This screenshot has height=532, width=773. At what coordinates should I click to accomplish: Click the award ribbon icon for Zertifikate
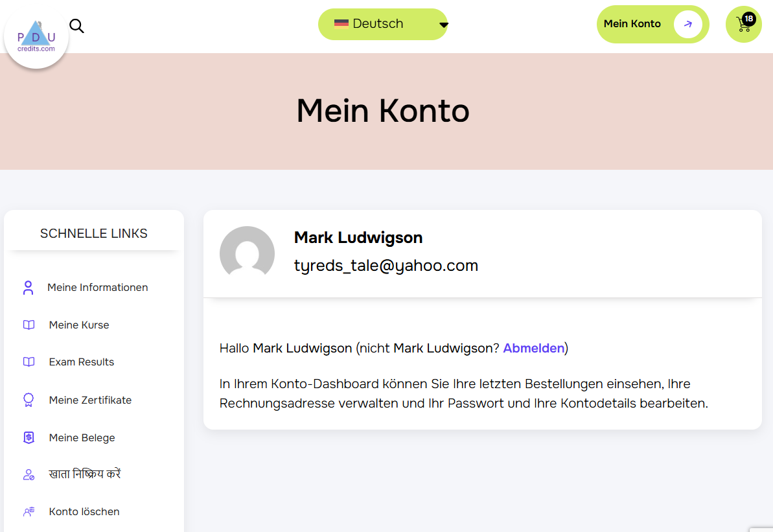click(x=29, y=400)
